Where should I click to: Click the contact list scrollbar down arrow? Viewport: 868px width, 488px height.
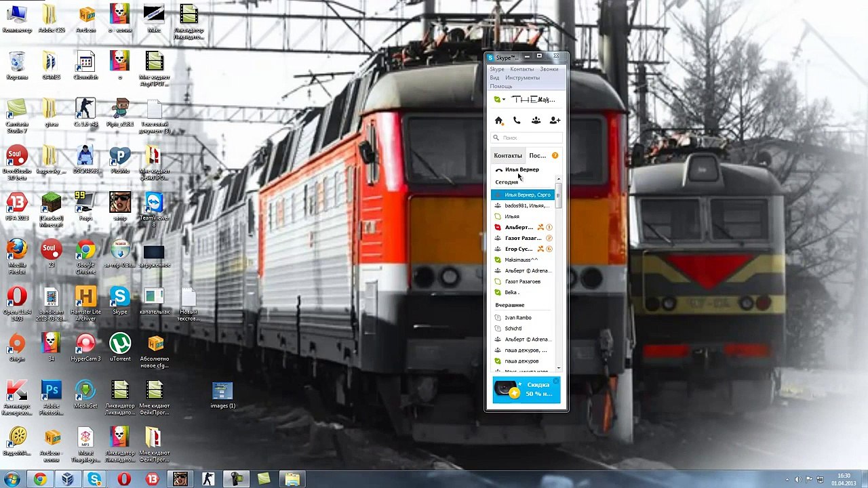(559, 368)
